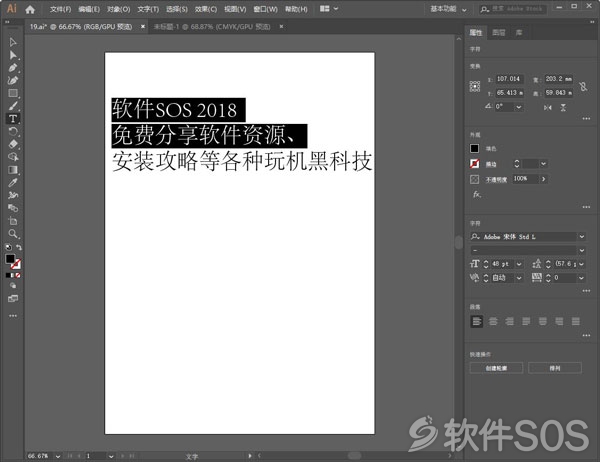Select the Symbol Sprayer tool

(x=13, y=195)
